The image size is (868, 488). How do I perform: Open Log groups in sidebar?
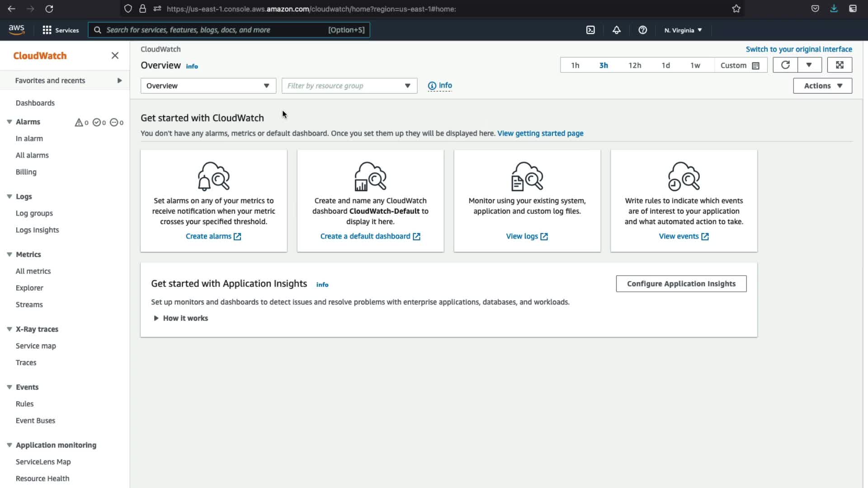[x=34, y=213]
